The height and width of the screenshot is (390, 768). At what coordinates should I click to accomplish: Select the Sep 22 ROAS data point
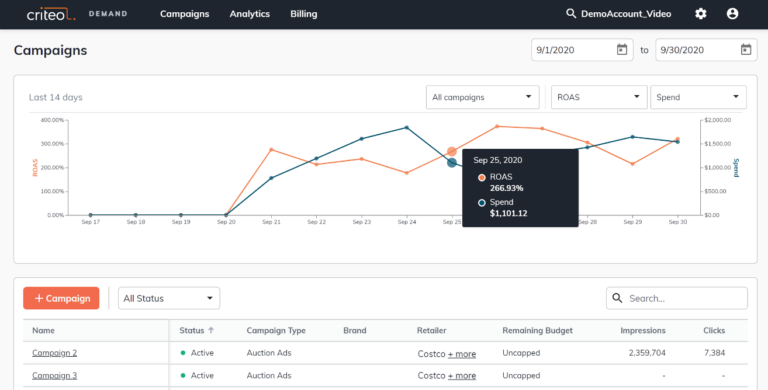coord(316,164)
